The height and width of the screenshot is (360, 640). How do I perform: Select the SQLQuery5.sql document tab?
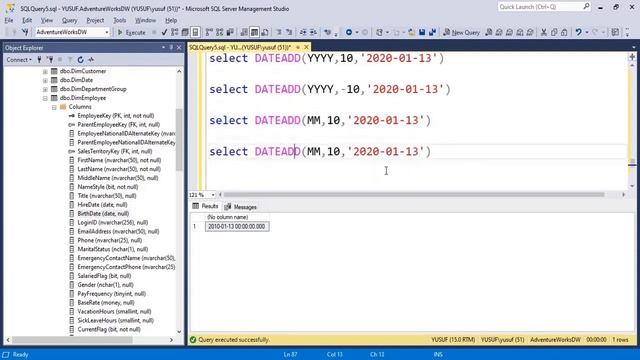tap(240, 47)
